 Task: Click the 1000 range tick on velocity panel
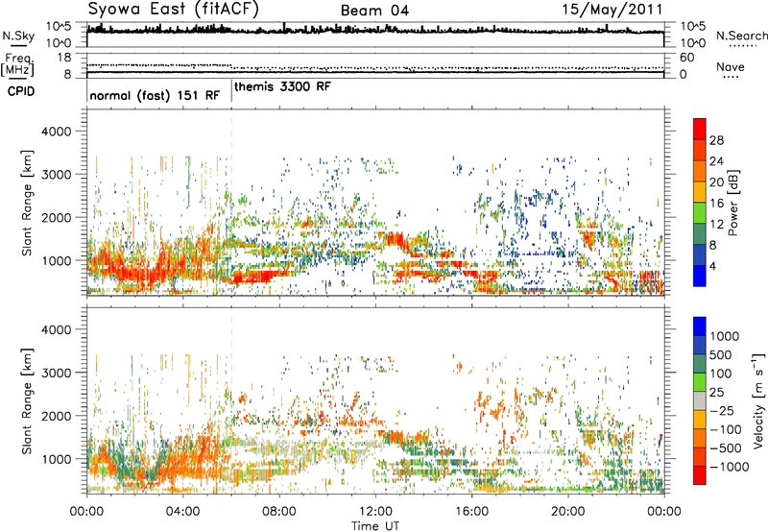click(x=56, y=459)
